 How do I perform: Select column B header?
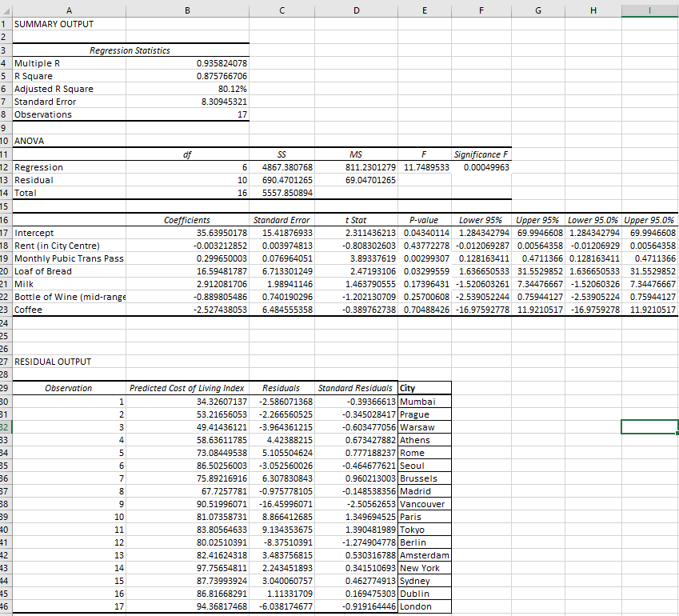tap(186, 10)
